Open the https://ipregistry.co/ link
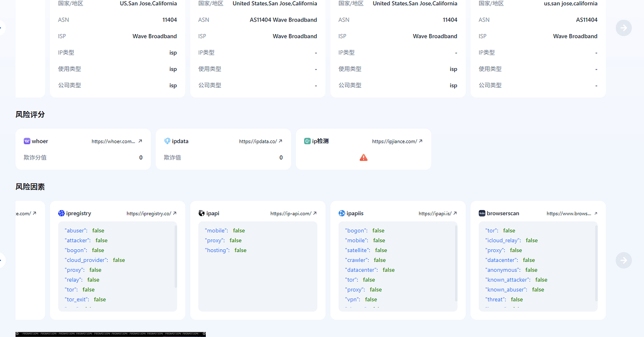 coord(152,214)
